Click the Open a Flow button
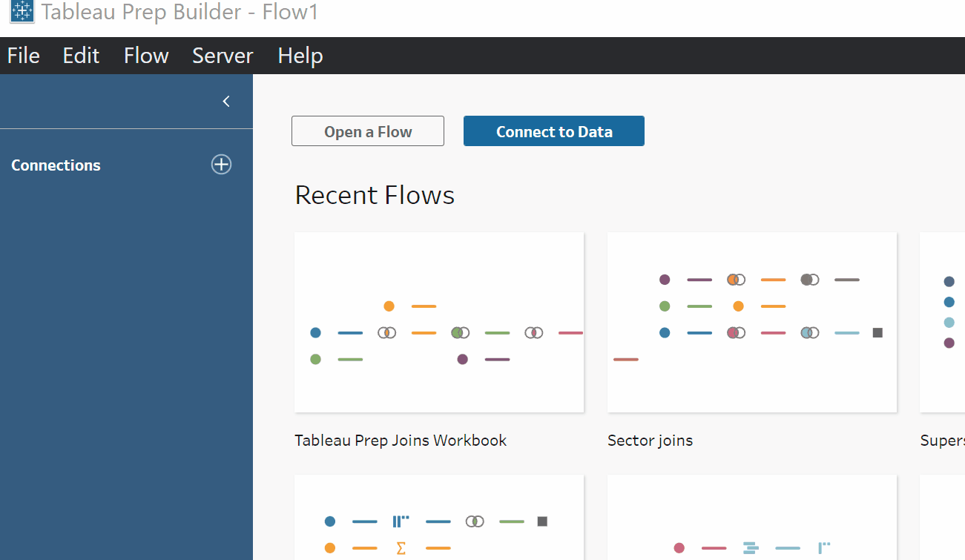Screen dimensions: 965x560 coord(368,131)
